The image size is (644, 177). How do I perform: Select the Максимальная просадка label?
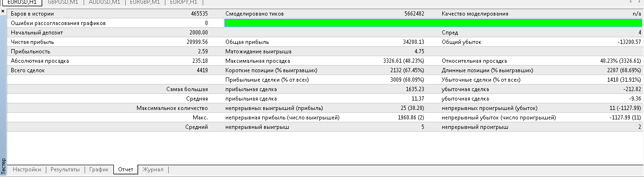(x=258, y=61)
